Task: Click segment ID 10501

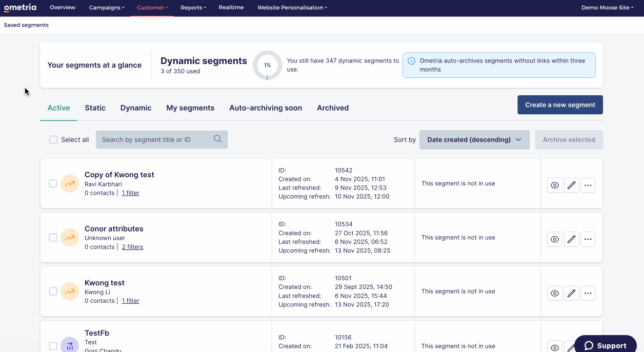Action: click(x=344, y=278)
